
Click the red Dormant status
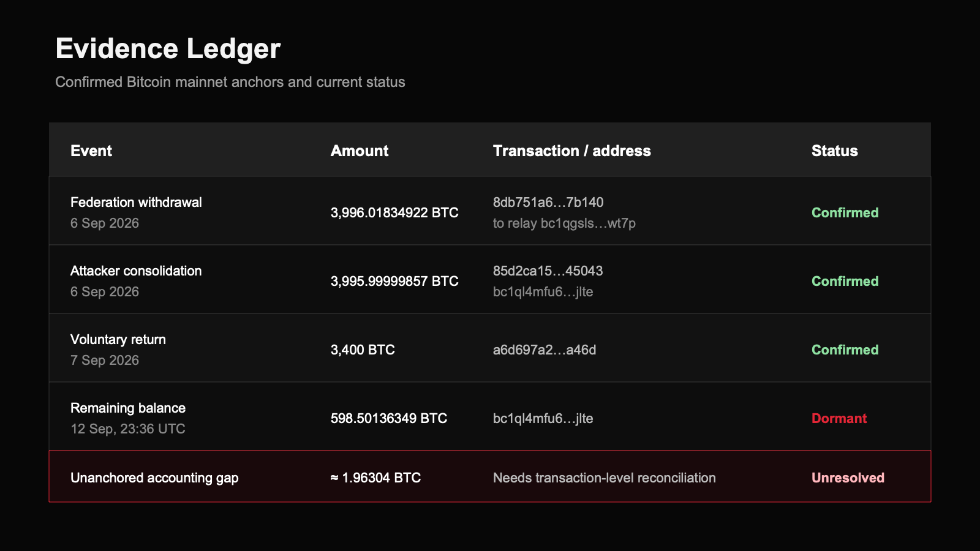click(839, 418)
